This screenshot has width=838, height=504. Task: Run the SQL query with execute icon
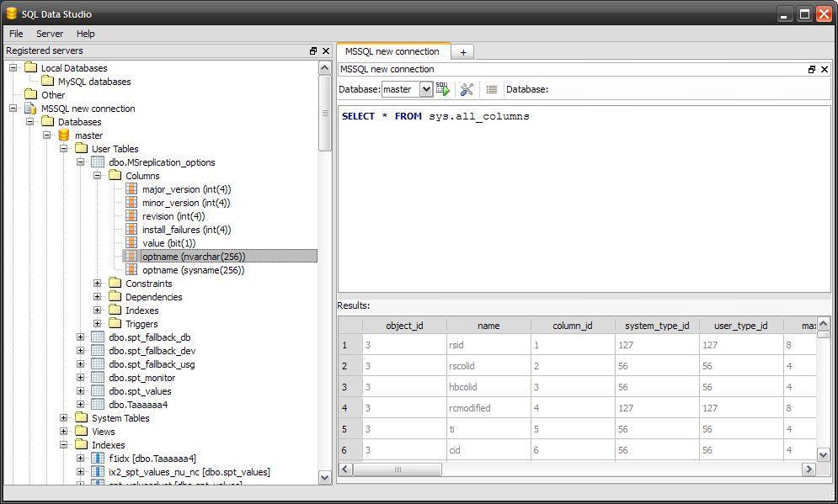coord(442,89)
